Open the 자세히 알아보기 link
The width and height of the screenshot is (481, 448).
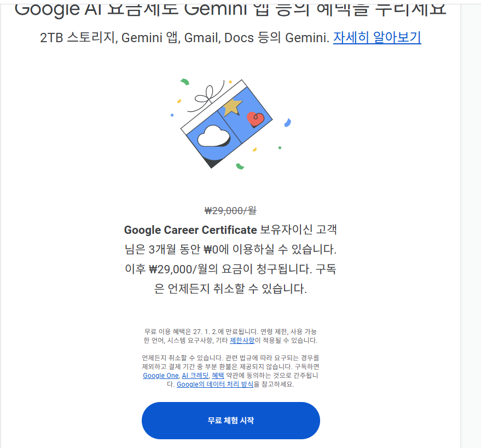[377, 38]
